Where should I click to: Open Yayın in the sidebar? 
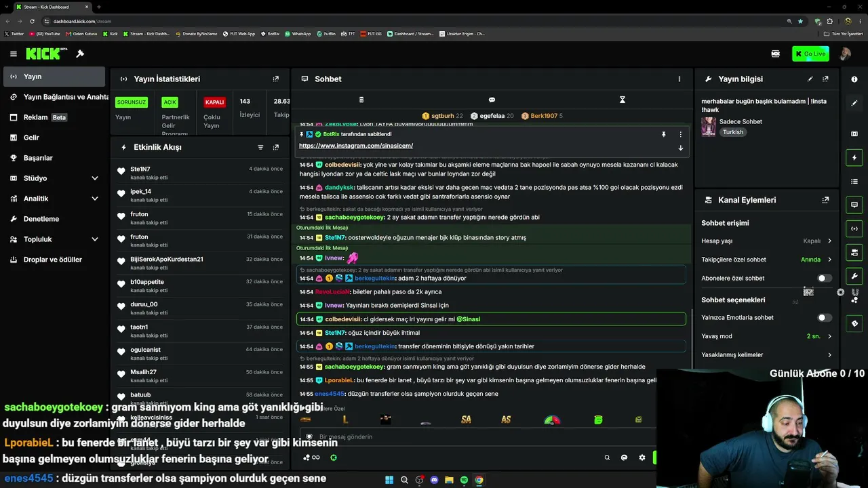(x=54, y=77)
